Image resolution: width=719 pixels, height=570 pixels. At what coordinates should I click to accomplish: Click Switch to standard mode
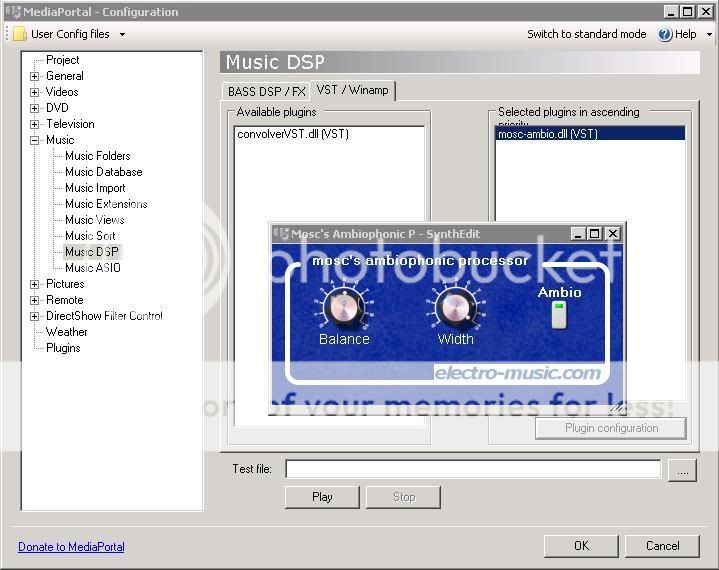click(586, 34)
